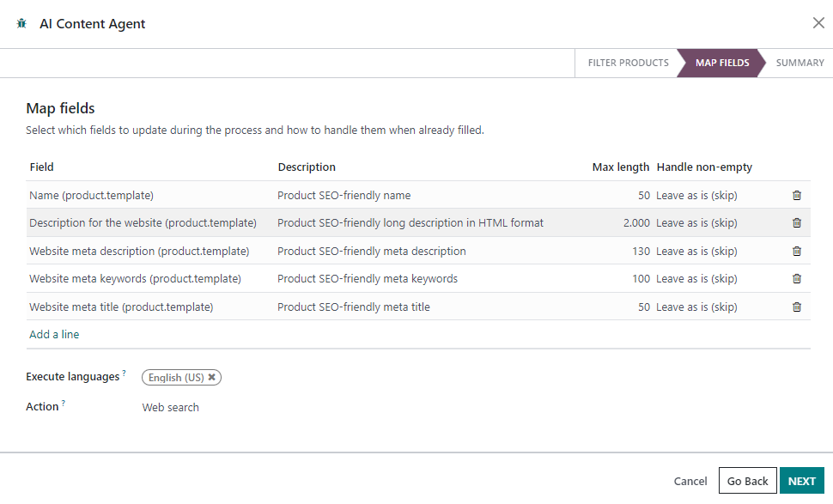The height and width of the screenshot is (504, 833).
Task: Change Handle non-empty for Website meta title
Action: point(696,307)
